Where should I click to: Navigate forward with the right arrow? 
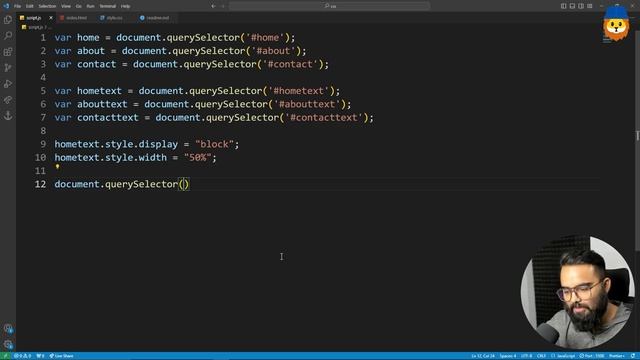(x=223, y=6)
